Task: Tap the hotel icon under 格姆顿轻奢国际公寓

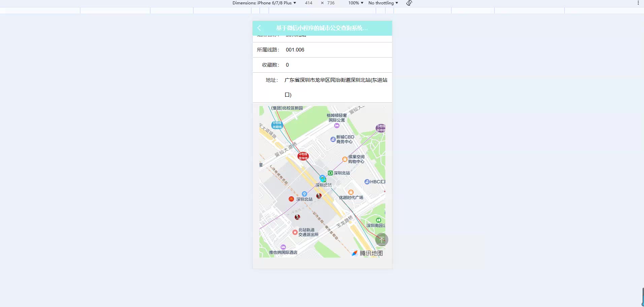Action: (x=337, y=126)
